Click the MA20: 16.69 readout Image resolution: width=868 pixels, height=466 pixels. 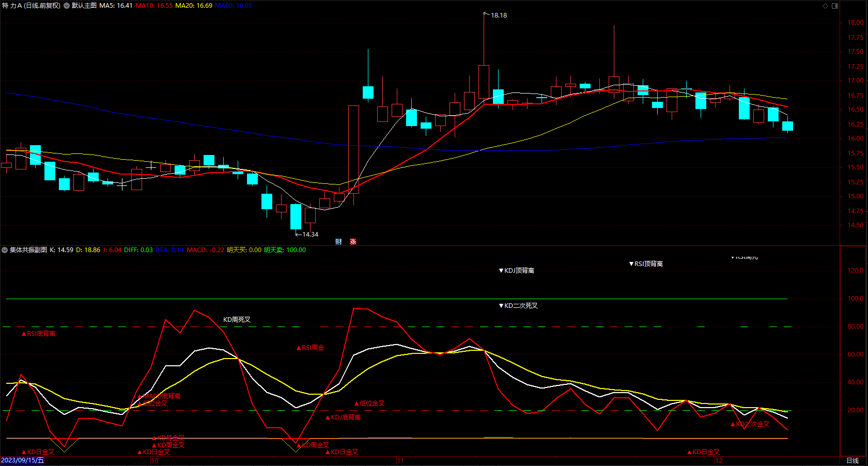tap(194, 6)
